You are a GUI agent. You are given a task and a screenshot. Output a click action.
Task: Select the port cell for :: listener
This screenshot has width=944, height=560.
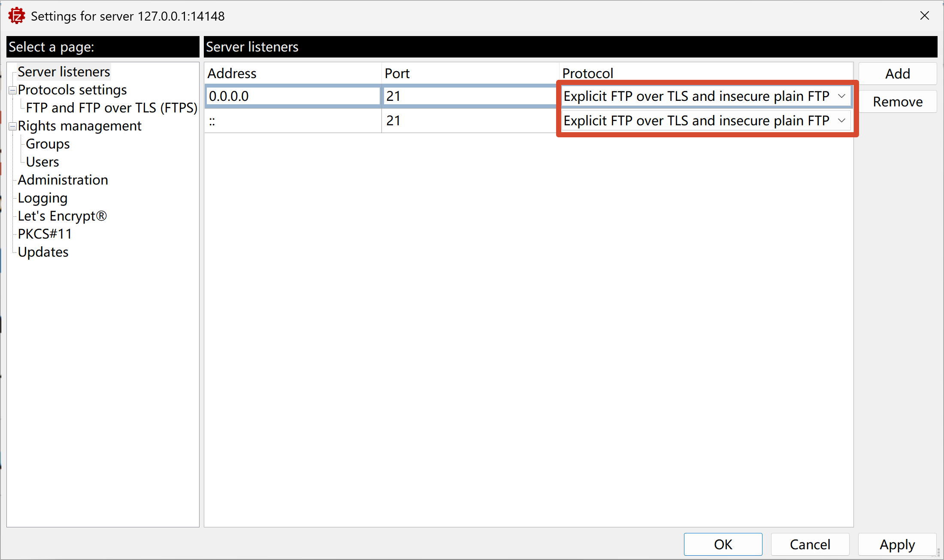[470, 121]
